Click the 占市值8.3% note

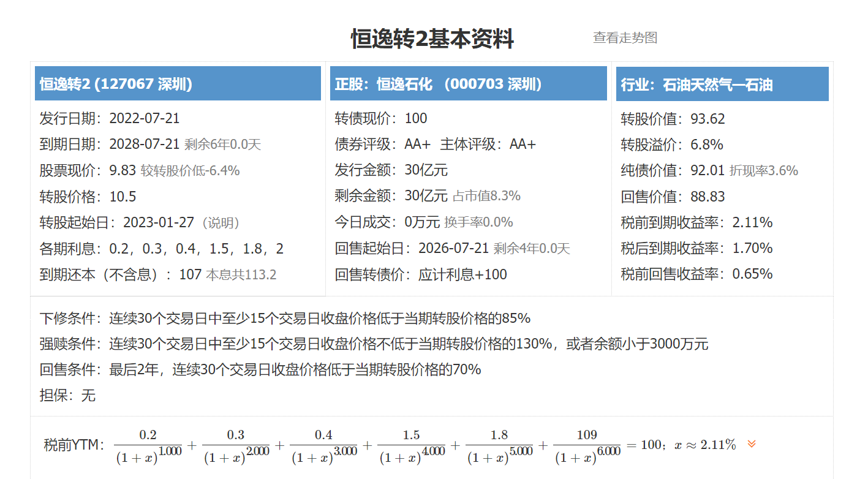tap(486, 196)
